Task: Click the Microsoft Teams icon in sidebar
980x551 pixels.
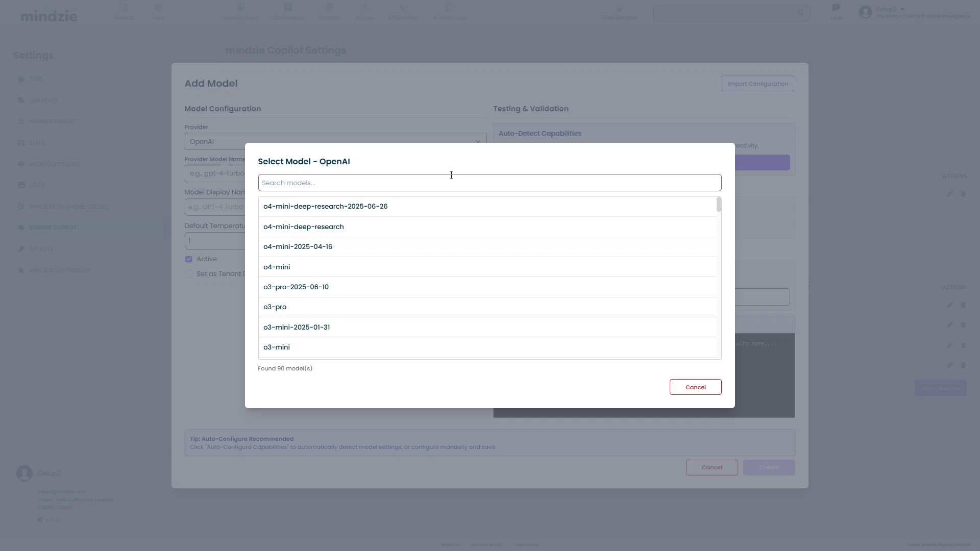Action: [21, 164]
